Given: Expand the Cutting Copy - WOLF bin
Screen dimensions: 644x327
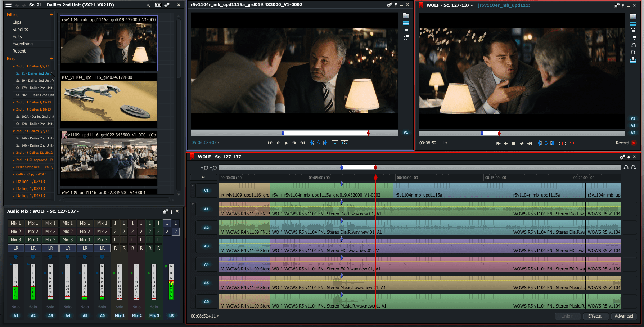Looking at the screenshot, I should 14,174.
